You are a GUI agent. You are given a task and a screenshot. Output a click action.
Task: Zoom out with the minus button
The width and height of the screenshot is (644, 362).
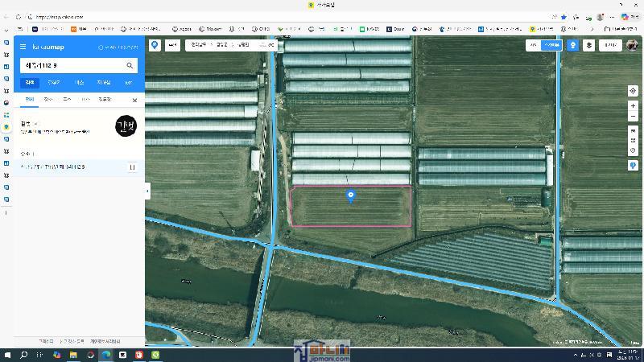coord(633,117)
